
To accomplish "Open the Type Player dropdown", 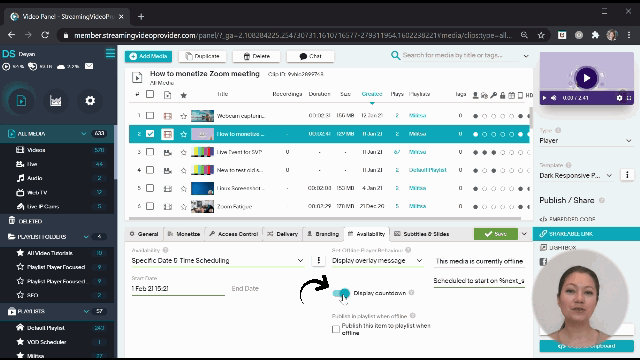I will [x=586, y=140].
